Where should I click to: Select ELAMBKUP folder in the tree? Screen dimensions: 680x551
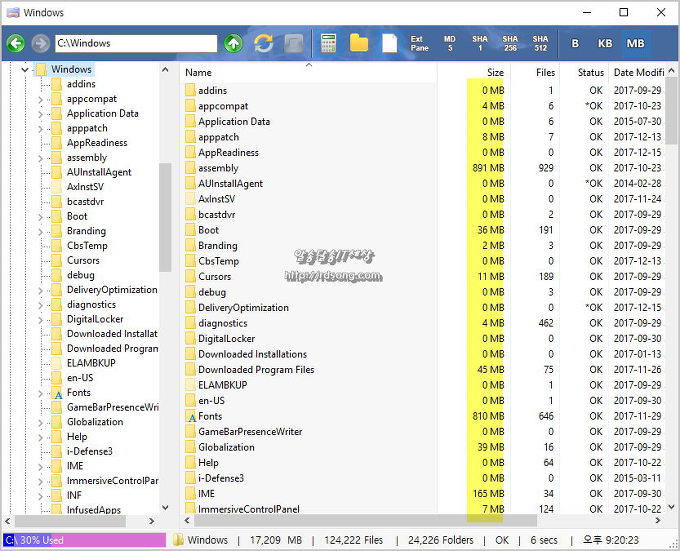coord(91,363)
